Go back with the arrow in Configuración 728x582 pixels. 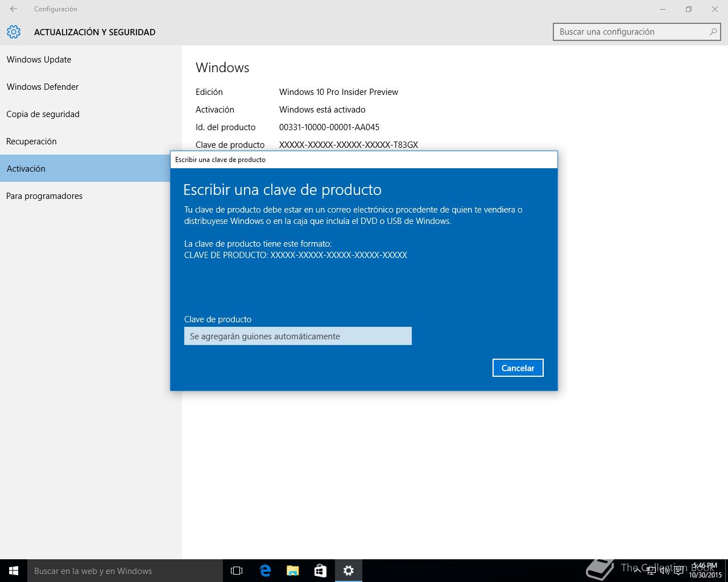[14, 9]
